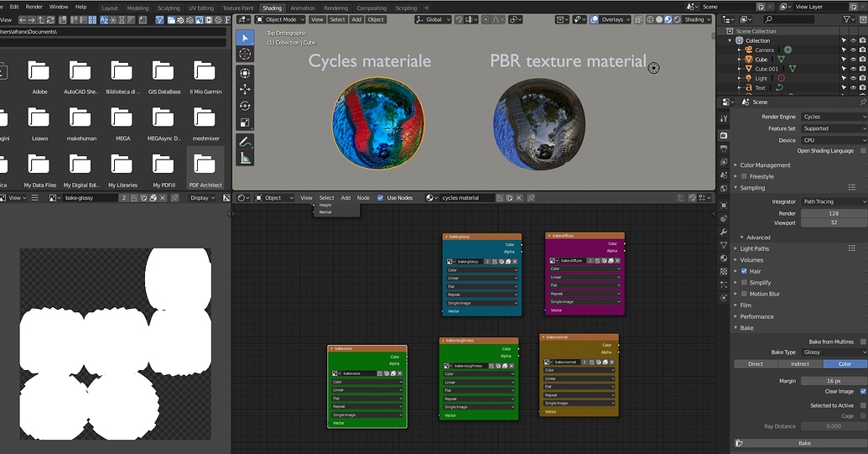
Task: Go to parent directory in file browser
Action: click(41, 20)
